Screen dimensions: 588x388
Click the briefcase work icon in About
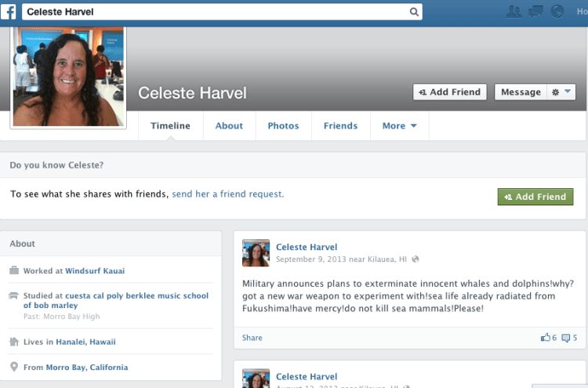coord(14,270)
